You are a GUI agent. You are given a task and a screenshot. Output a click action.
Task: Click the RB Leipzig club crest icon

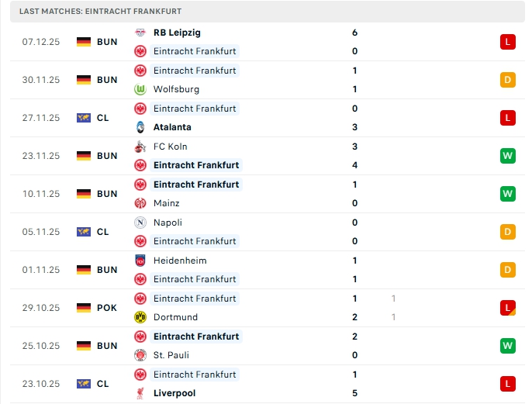(140, 33)
